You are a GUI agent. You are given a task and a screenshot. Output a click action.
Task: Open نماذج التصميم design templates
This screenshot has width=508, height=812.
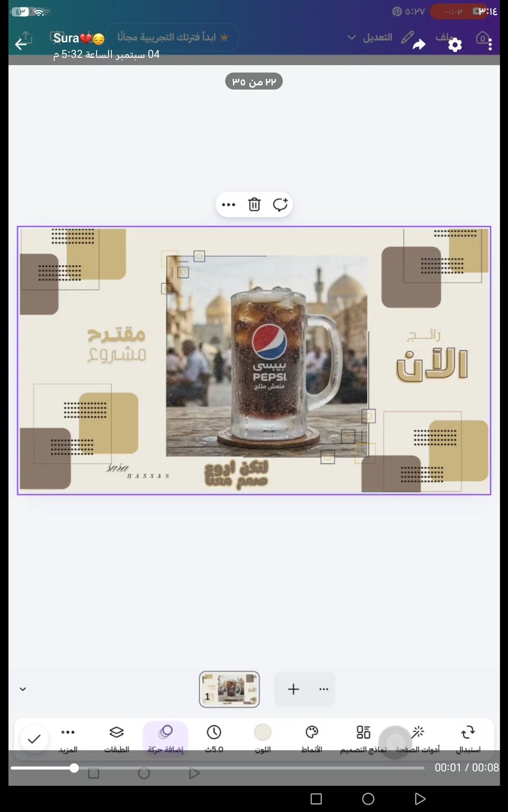(363, 739)
